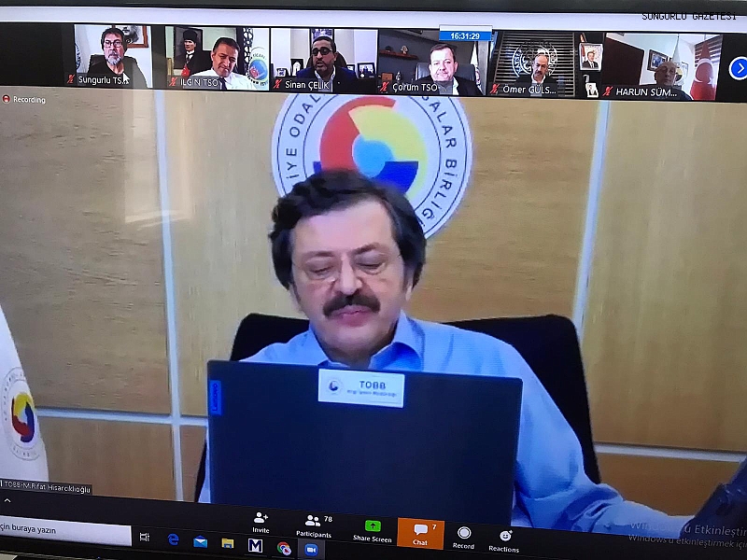The image size is (747, 560).
Task: Select the Zoom icon in the taskbar
Action: tap(311, 550)
